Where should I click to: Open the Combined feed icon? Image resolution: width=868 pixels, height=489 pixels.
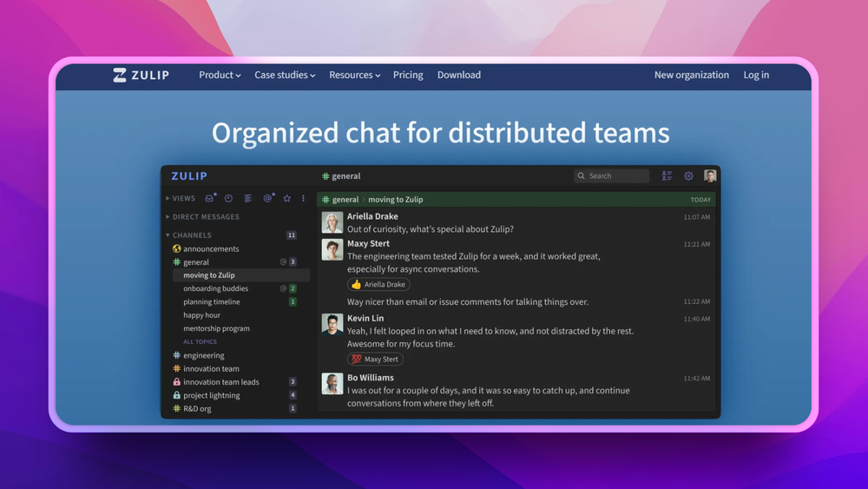[x=248, y=198]
